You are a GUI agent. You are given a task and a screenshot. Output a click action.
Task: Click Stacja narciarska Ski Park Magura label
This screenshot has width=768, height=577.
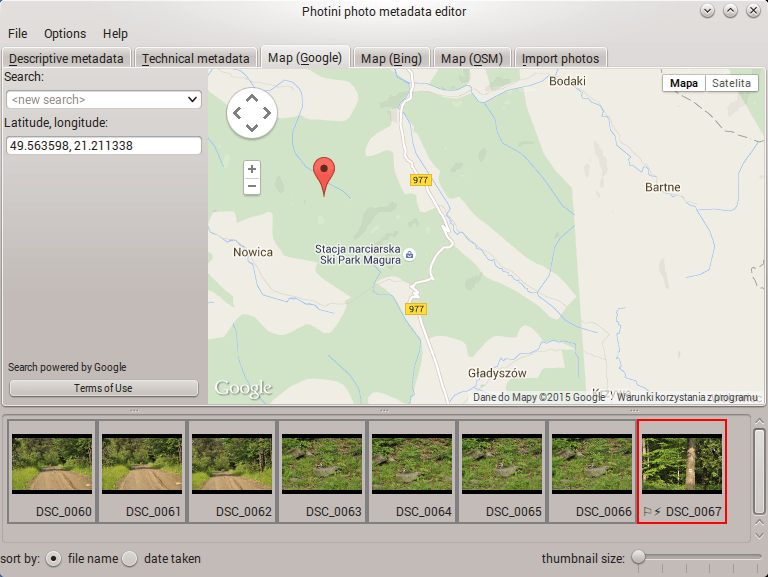click(358, 255)
